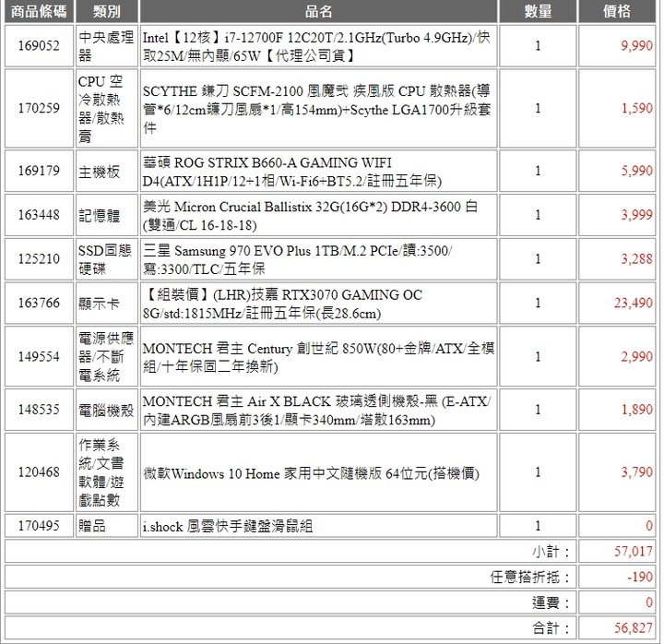Select product code 125210
The image size is (664, 644).
coord(39,259)
